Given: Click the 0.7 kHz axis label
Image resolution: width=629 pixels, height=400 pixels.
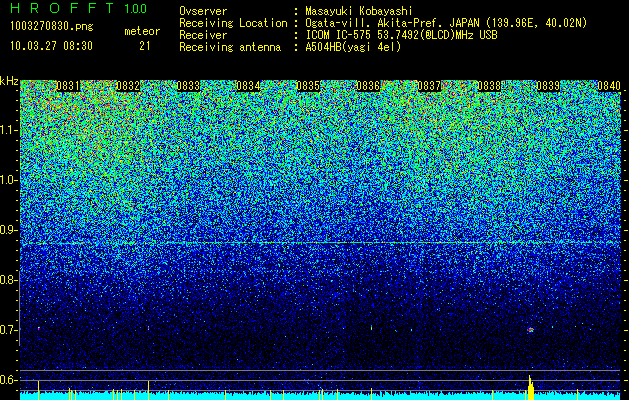Looking at the screenshot, I should [x=9, y=330].
